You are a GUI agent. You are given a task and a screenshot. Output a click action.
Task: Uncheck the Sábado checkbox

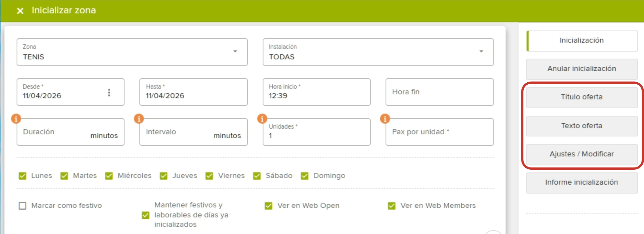[257, 176]
